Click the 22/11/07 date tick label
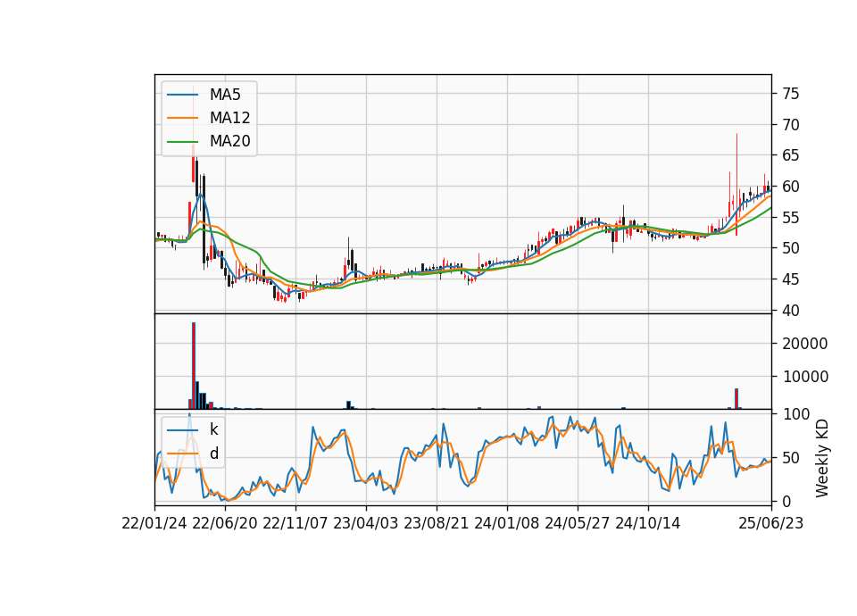The image size is (857, 616). [295, 523]
